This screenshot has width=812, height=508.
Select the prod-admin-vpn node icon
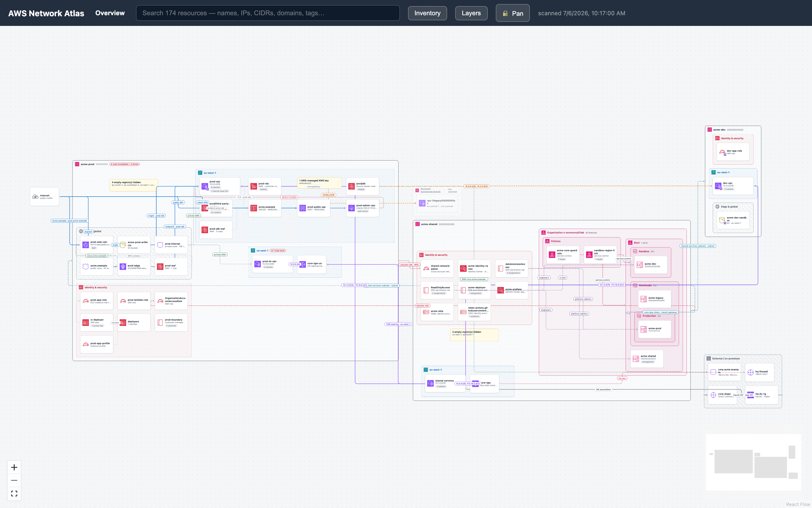[x=351, y=208]
